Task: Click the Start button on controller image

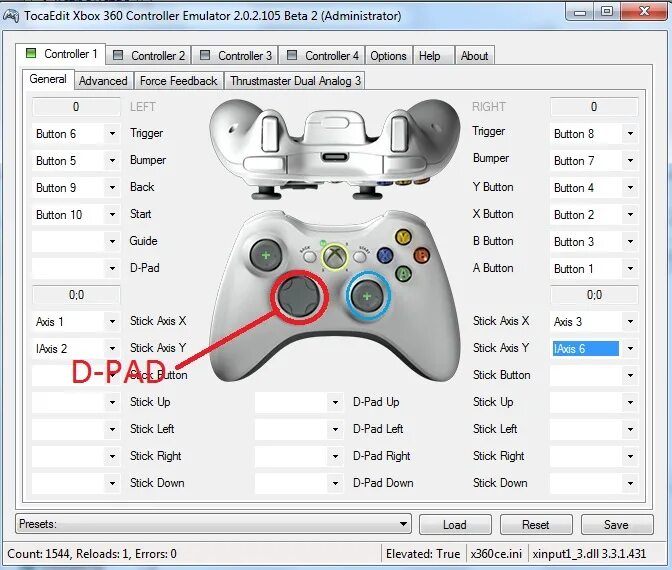Action: coord(360,257)
